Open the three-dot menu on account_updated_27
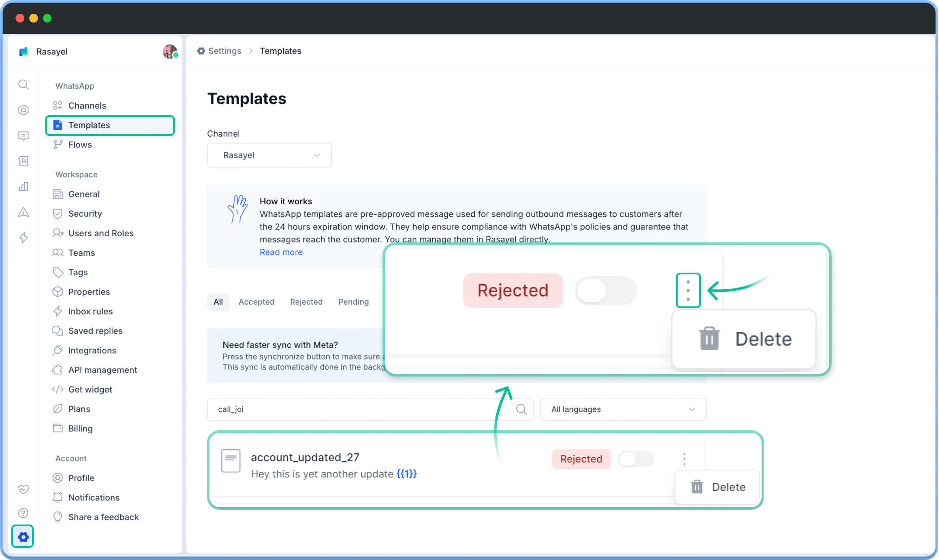The width and height of the screenshot is (939, 560). coord(684,459)
